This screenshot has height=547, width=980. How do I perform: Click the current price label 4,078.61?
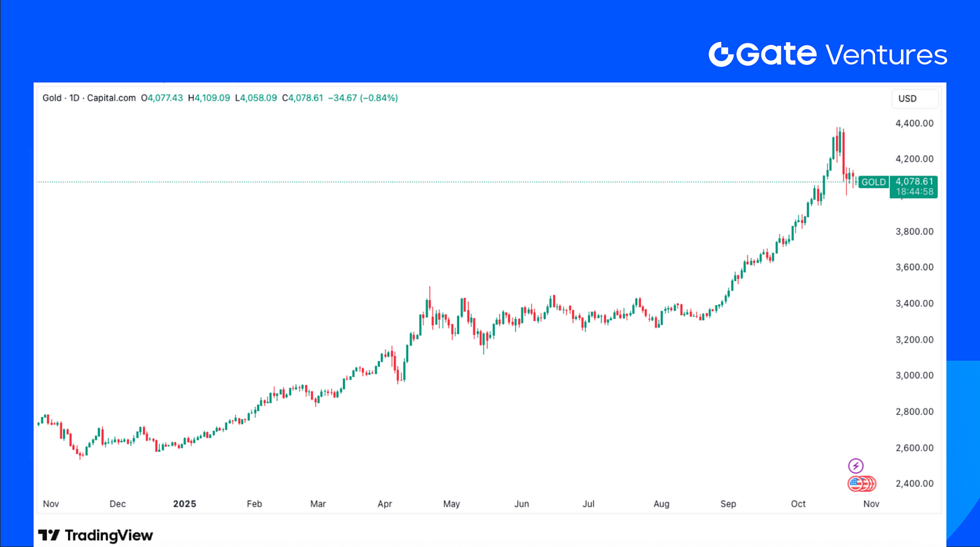click(913, 182)
